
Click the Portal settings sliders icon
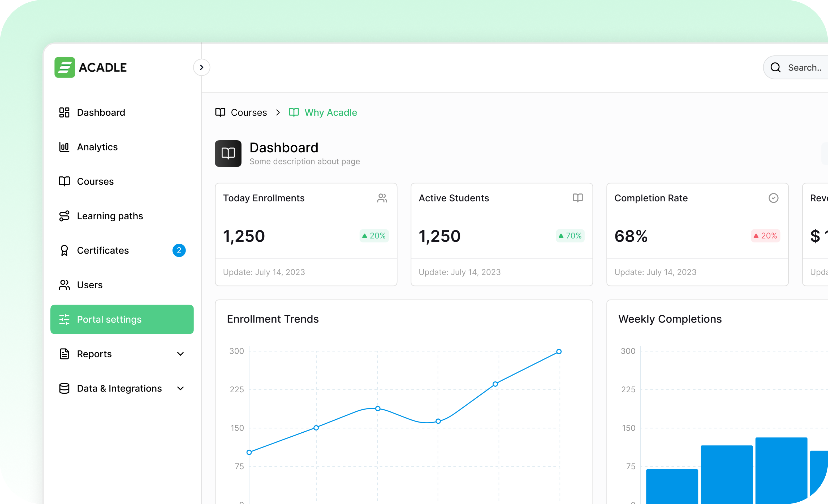(64, 319)
